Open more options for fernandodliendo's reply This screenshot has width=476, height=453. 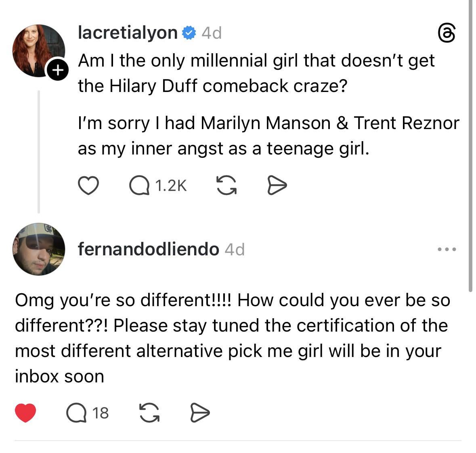pyautogui.click(x=447, y=250)
